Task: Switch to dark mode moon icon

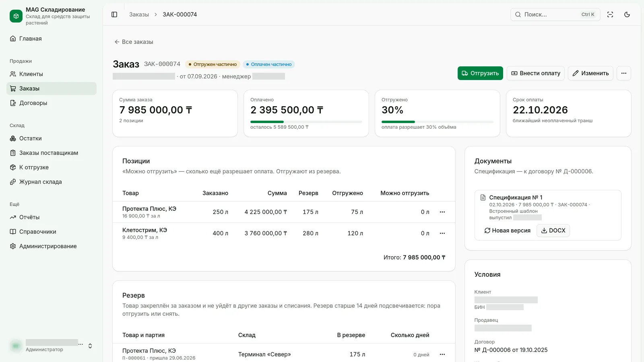Action: (x=627, y=14)
